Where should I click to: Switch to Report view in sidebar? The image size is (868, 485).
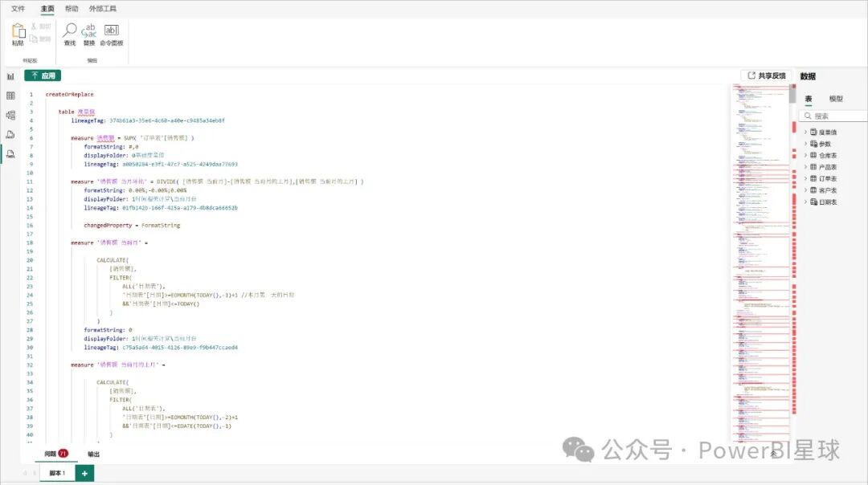tap(10, 76)
